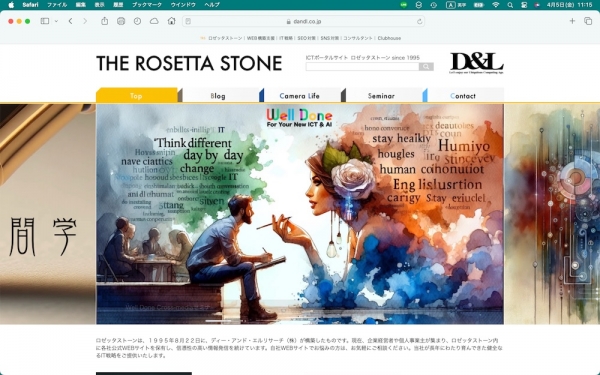Toggle the Safari sidebar
This screenshot has width=600, height=375.
[x=45, y=21]
